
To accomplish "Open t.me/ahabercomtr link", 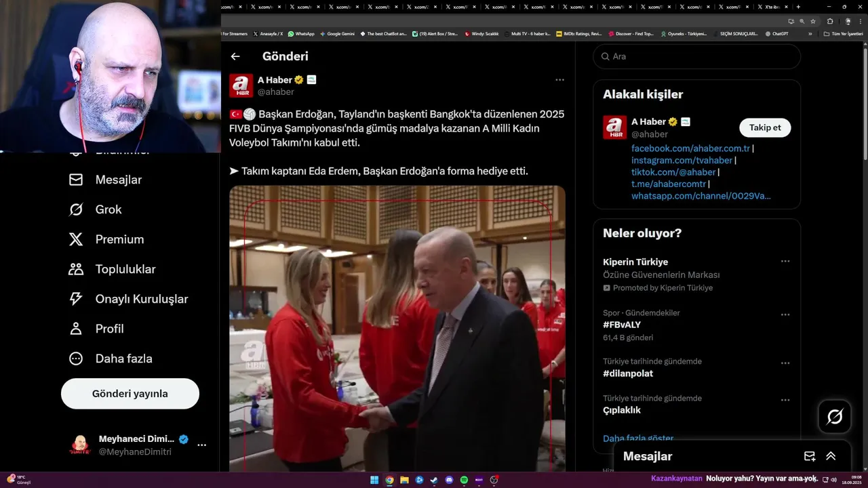I will 669,184.
